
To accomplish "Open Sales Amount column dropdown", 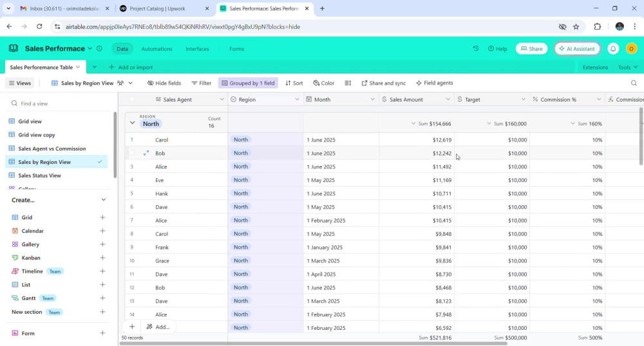I will point(448,99).
